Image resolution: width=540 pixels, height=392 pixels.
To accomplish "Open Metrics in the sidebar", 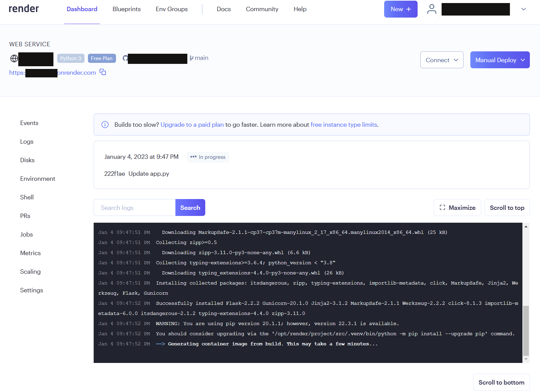I will click(x=30, y=253).
